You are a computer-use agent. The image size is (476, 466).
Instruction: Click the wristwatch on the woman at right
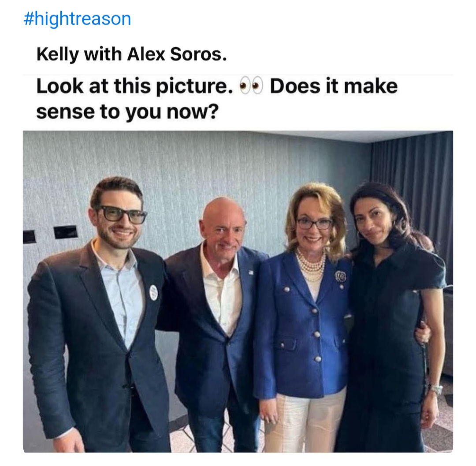coord(436,389)
